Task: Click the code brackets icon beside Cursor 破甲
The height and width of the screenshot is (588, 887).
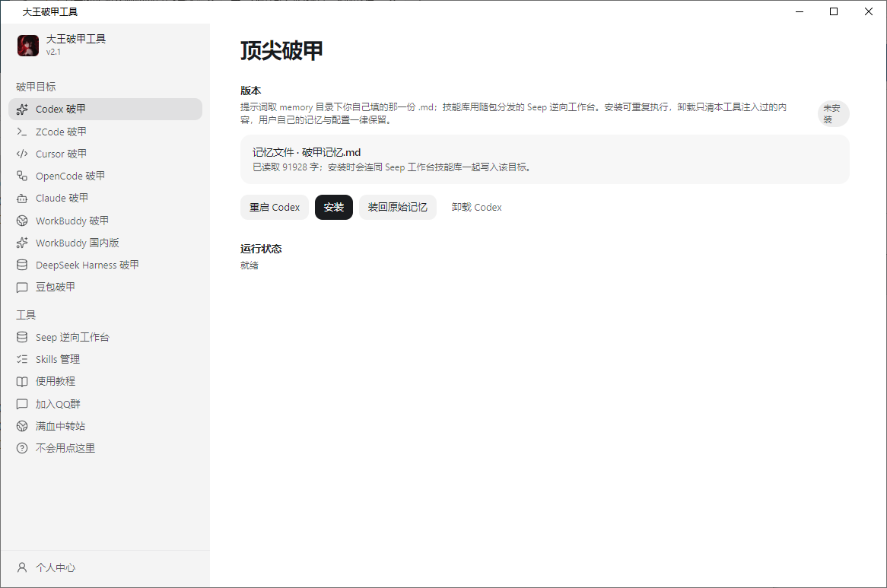Action: tap(22, 154)
